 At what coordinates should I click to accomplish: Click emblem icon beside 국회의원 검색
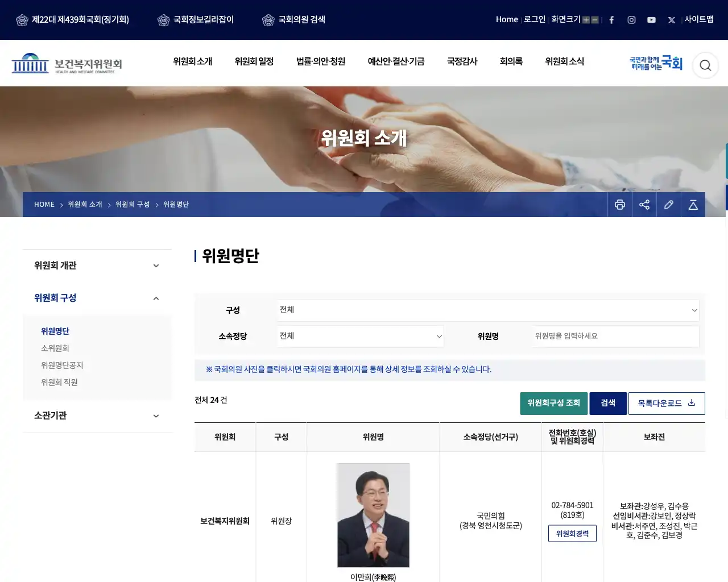point(268,20)
